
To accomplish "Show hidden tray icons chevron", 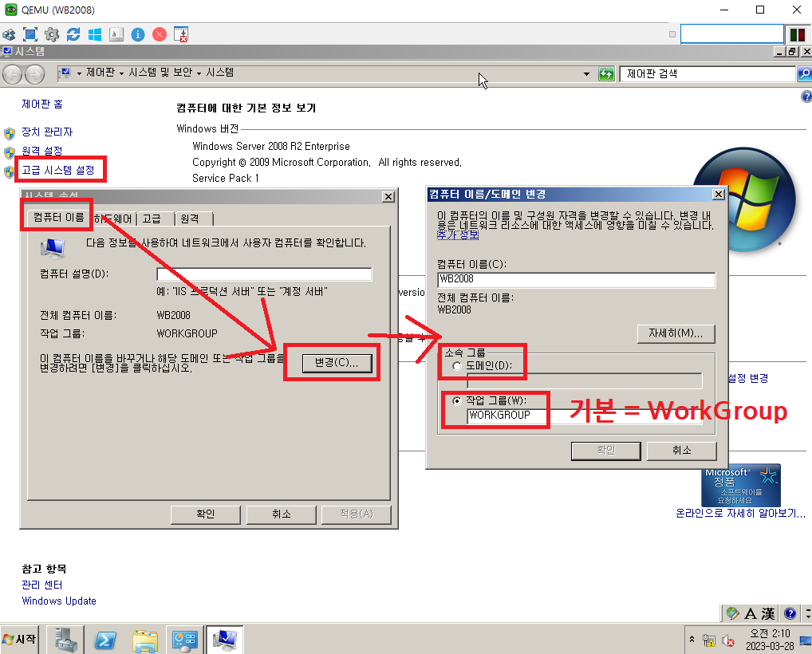I will point(692,639).
